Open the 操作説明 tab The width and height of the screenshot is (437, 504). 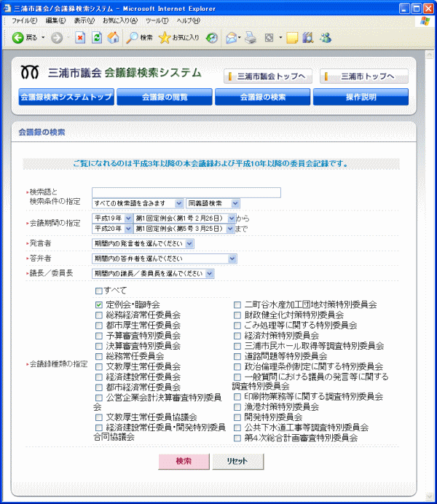pyautogui.click(x=361, y=97)
